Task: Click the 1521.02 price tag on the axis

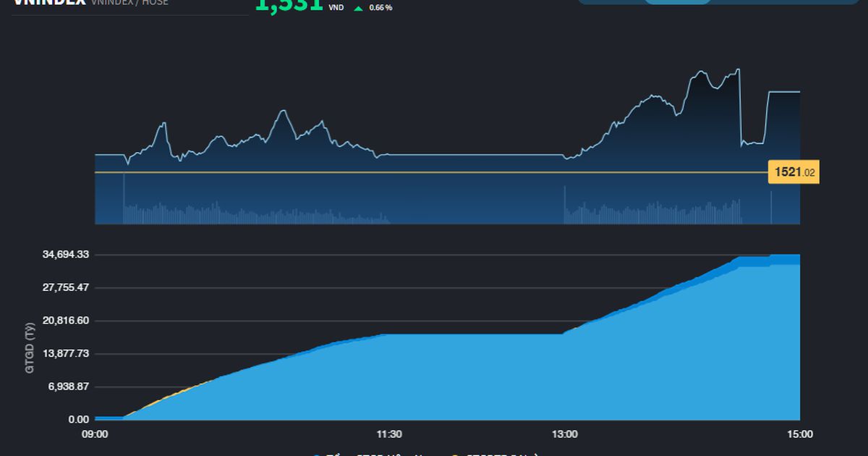Action: [x=793, y=173]
